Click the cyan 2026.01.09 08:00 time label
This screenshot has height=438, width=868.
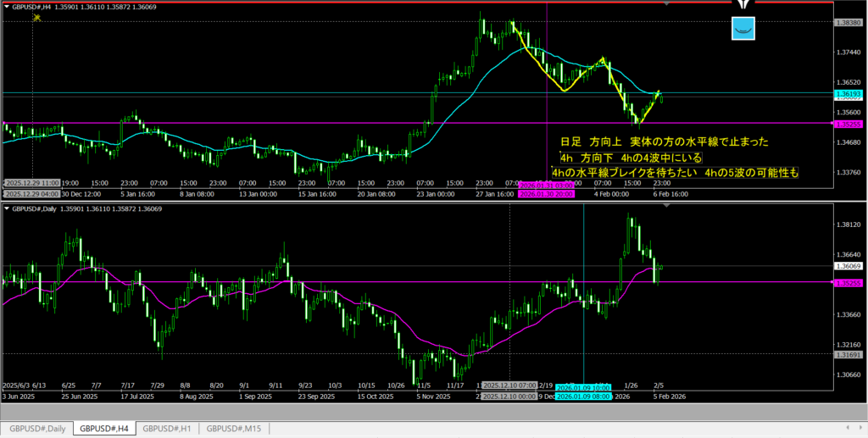583,396
